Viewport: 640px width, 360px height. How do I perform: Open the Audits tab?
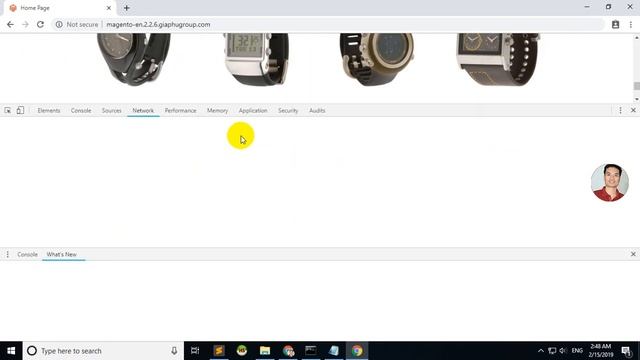point(317,111)
